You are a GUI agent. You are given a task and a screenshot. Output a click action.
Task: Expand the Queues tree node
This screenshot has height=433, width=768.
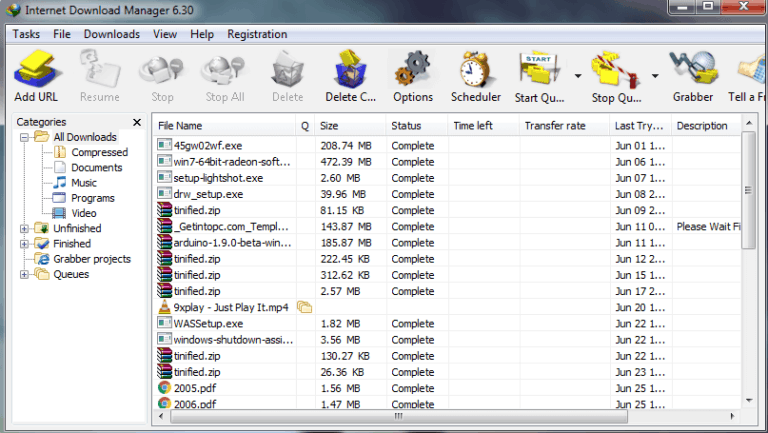(24, 275)
